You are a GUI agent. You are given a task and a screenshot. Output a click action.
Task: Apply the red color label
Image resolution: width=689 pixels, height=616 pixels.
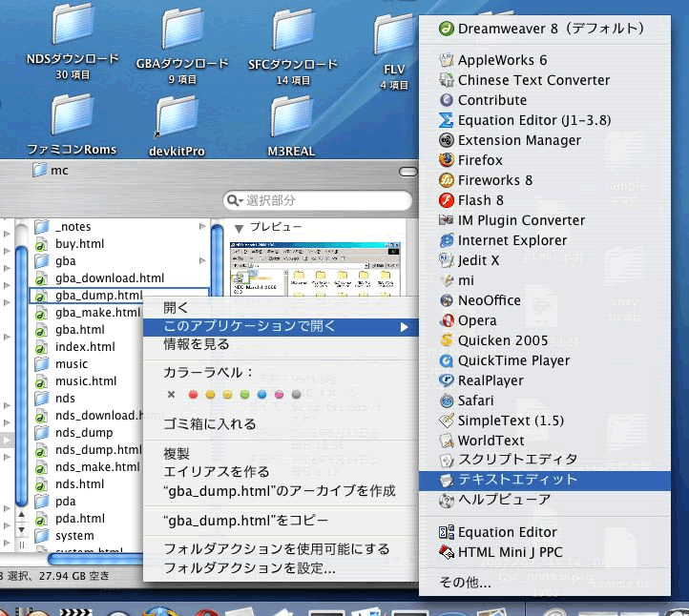coord(193,395)
